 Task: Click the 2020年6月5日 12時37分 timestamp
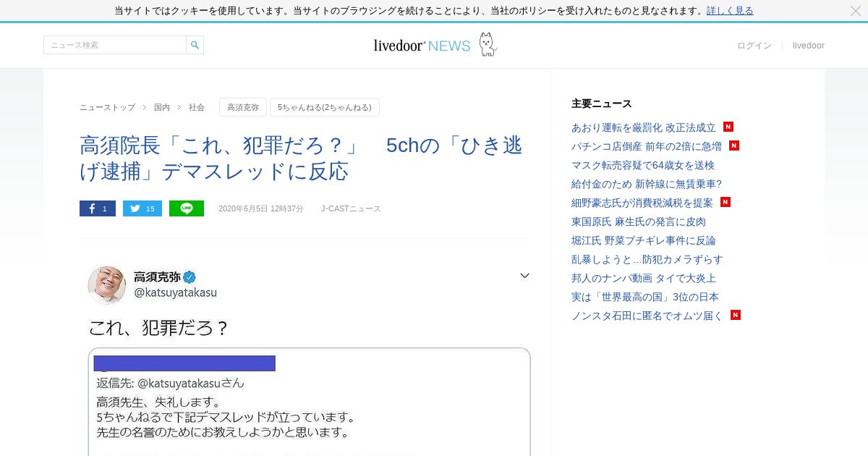[x=261, y=208]
